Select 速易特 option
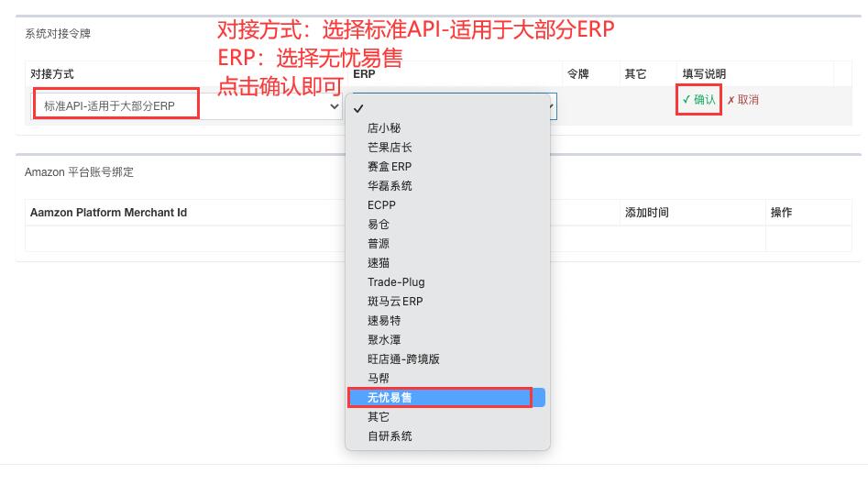 [x=447, y=321]
